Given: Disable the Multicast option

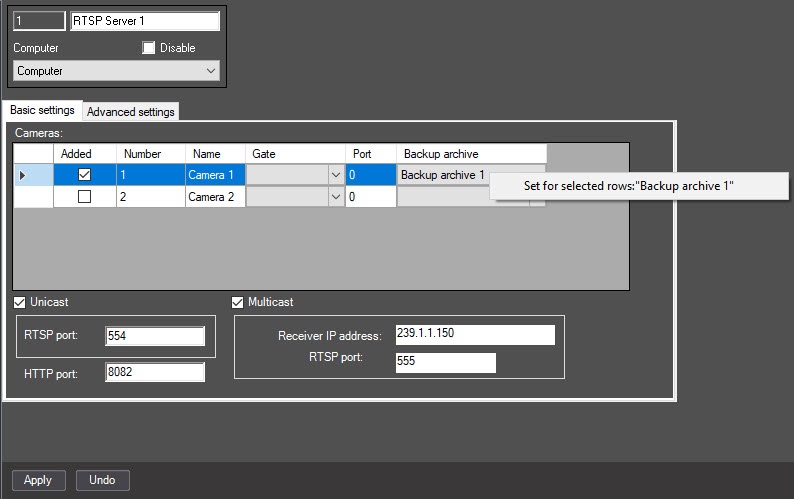Looking at the screenshot, I should (x=237, y=302).
